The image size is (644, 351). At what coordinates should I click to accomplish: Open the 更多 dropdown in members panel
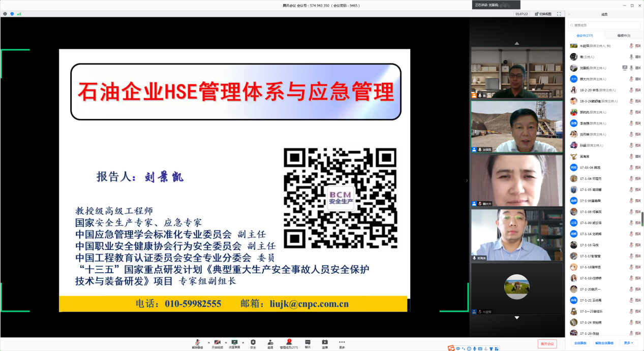pyautogui.click(x=628, y=343)
